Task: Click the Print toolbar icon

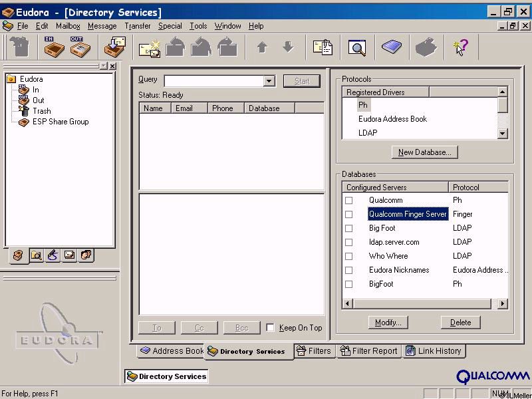Action: 426,47
